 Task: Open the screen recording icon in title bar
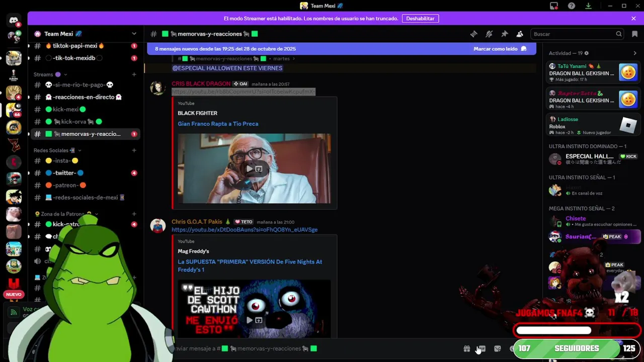pos(554,6)
